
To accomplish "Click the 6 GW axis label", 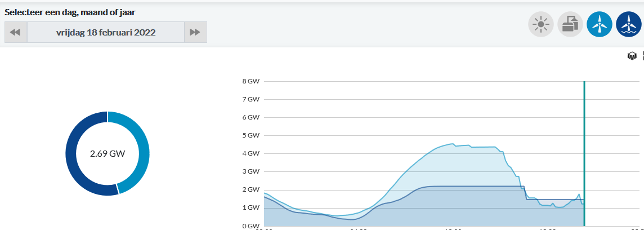I will pyautogui.click(x=251, y=117).
